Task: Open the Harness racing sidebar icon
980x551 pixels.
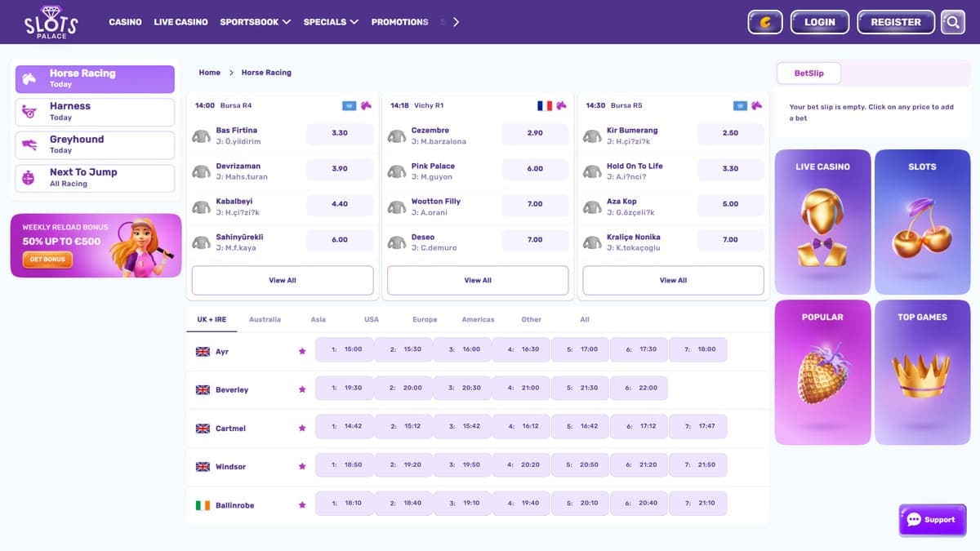Action: (29, 112)
